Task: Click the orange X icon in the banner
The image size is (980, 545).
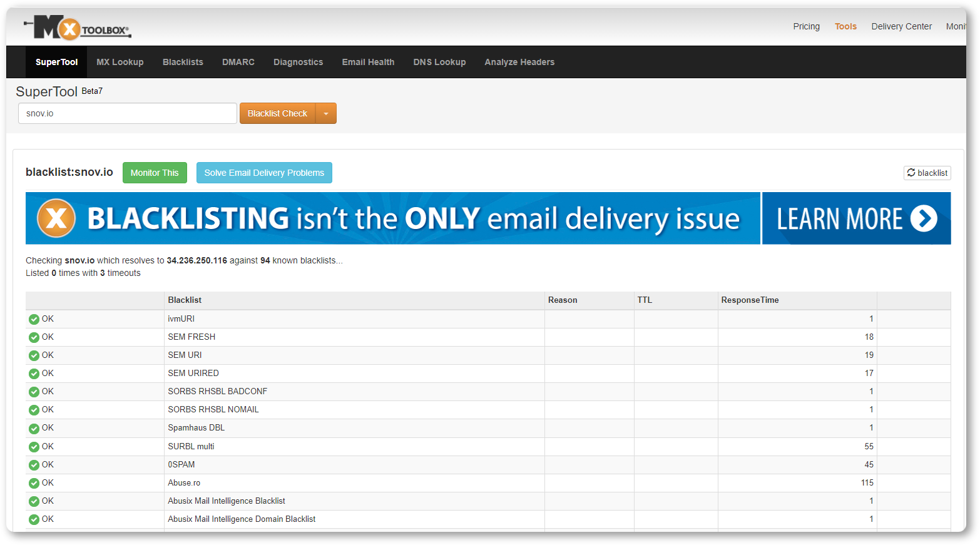Action: tap(56, 218)
